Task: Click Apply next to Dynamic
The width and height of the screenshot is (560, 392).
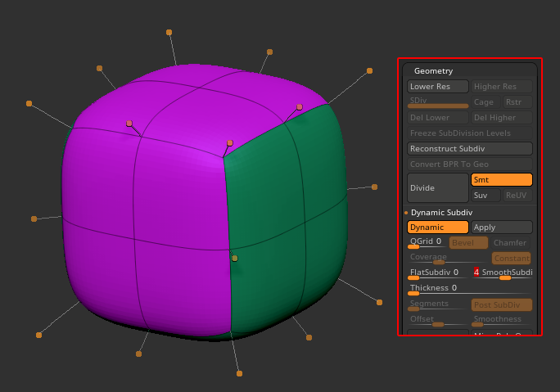Action: pyautogui.click(x=501, y=228)
